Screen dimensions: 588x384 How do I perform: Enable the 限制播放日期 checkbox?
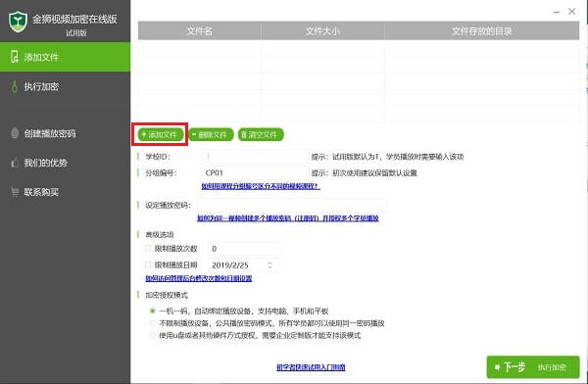pos(148,264)
